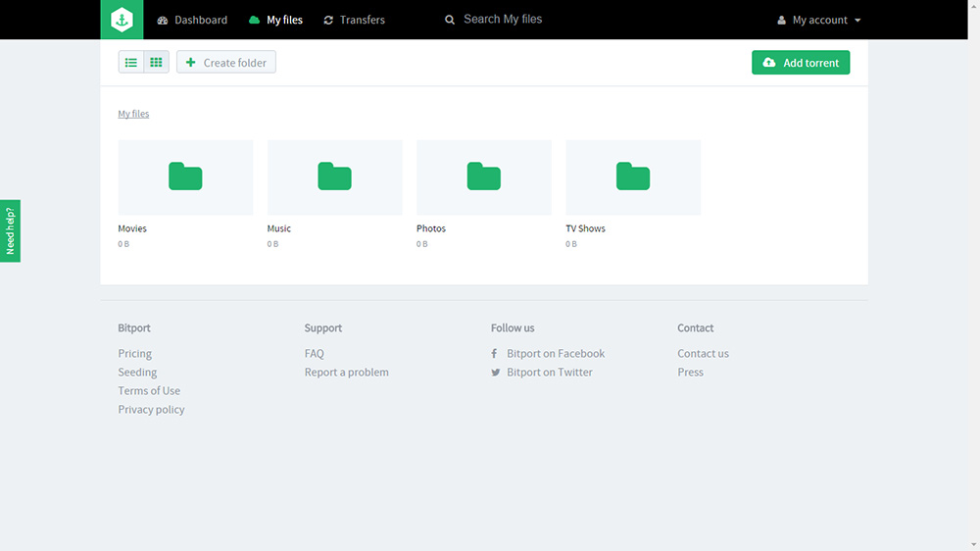Expand the My account dropdown

pyautogui.click(x=818, y=20)
